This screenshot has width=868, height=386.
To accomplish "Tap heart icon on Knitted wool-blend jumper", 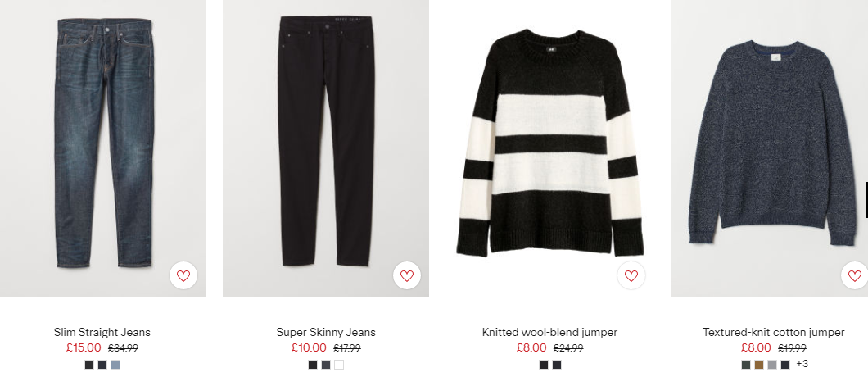I will pos(631,275).
